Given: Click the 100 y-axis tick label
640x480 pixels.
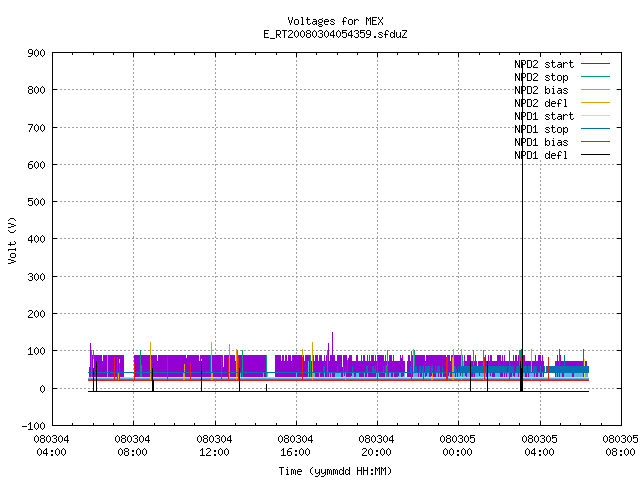Looking at the screenshot, I should click(36, 351).
